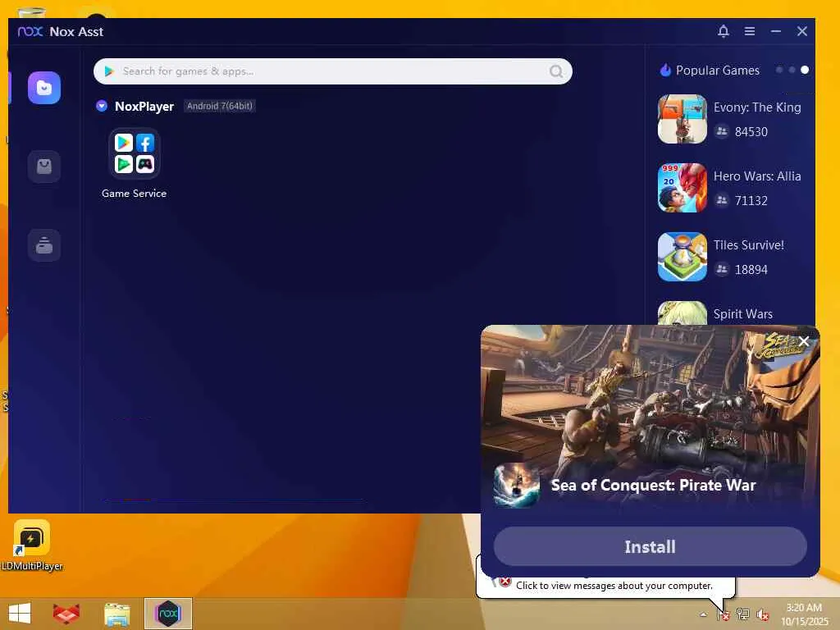The width and height of the screenshot is (840, 630).
Task: Click the Popular Games heading
Action: (717, 71)
